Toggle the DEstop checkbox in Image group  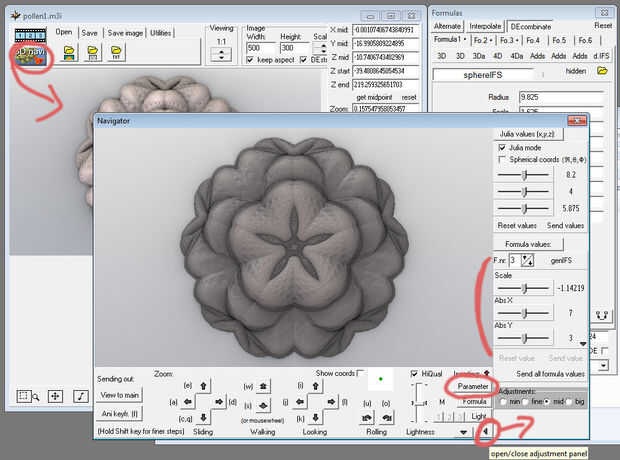point(303,60)
